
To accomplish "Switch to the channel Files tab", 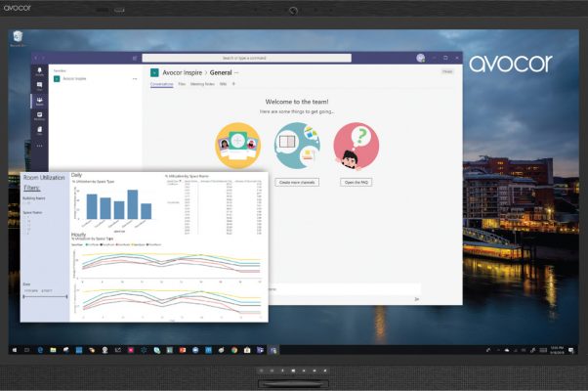I will (x=182, y=84).
